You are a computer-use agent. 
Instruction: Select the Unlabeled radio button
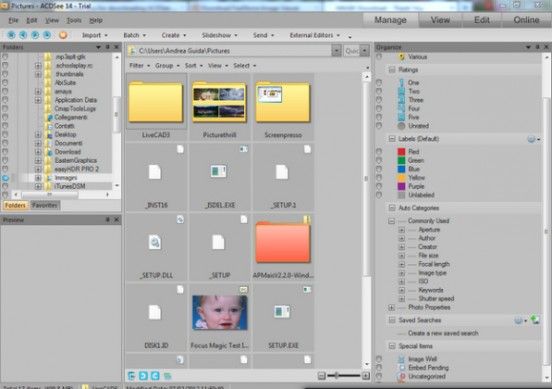(379, 195)
